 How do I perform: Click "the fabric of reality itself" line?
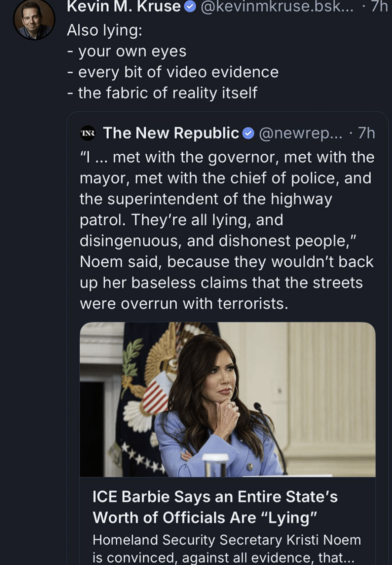[x=168, y=93]
